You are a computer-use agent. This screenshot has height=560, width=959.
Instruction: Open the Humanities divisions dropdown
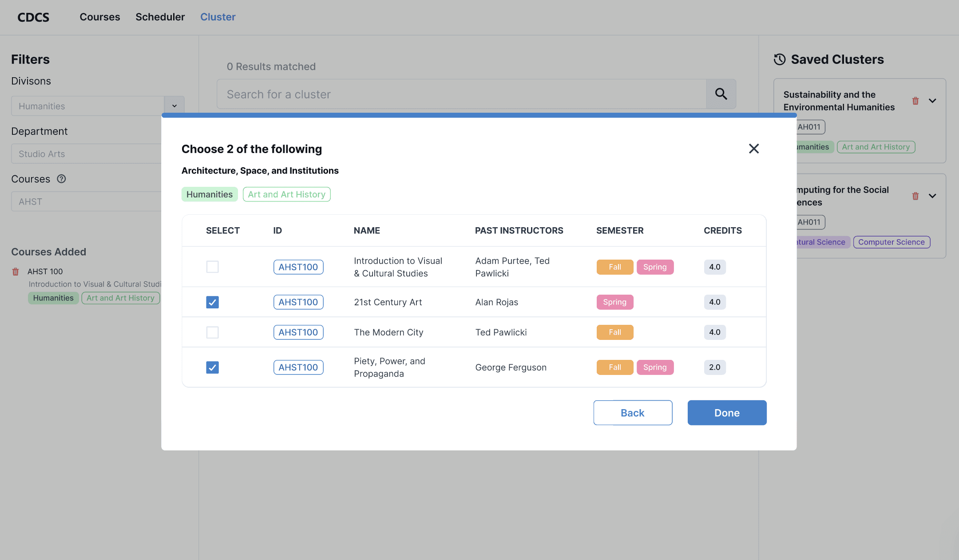point(174,106)
